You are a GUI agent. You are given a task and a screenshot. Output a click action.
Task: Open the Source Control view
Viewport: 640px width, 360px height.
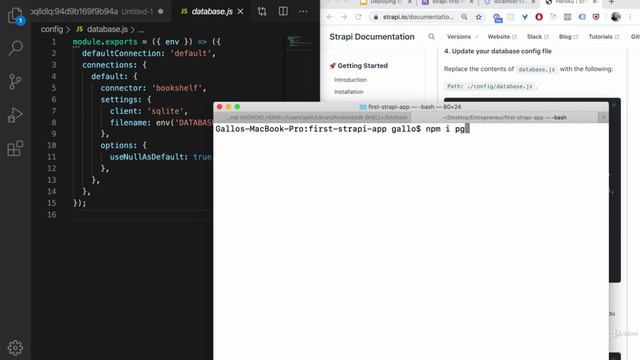15,82
